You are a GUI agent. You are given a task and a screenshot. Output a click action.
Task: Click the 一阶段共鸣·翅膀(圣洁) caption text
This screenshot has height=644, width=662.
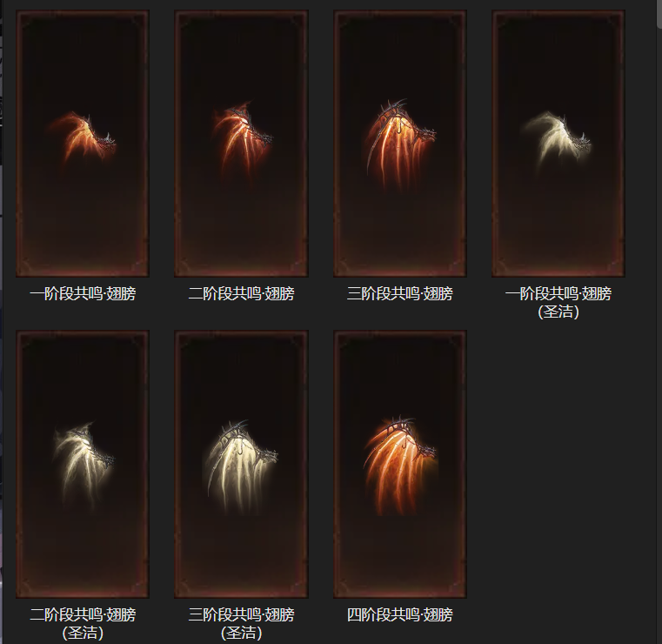(558, 302)
